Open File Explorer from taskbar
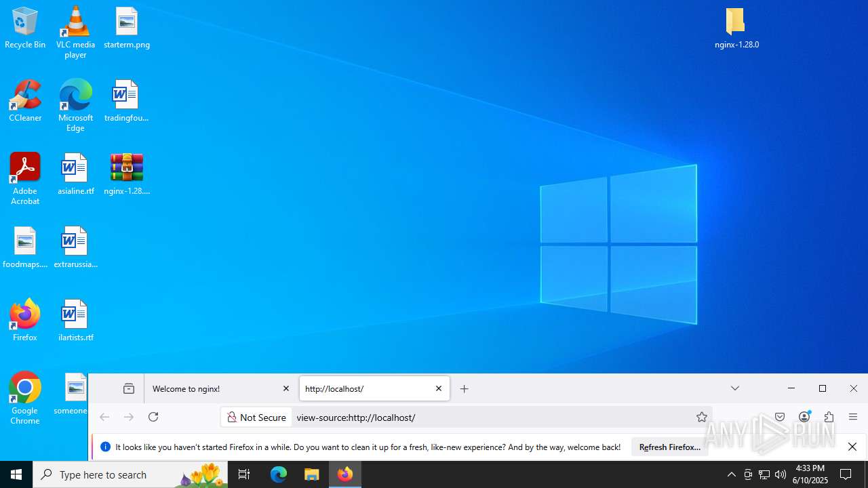Image resolution: width=868 pixels, height=488 pixels. coord(312,474)
